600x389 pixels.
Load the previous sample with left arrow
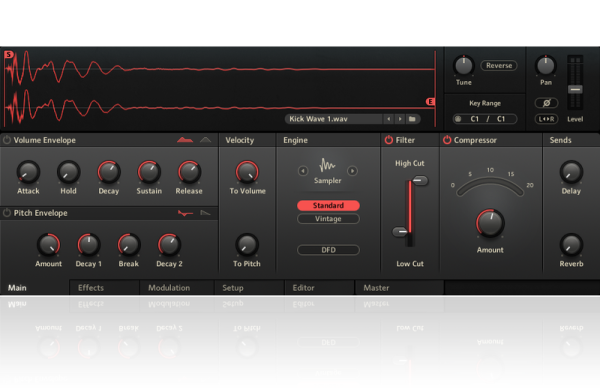pyautogui.click(x=389, y=119)
